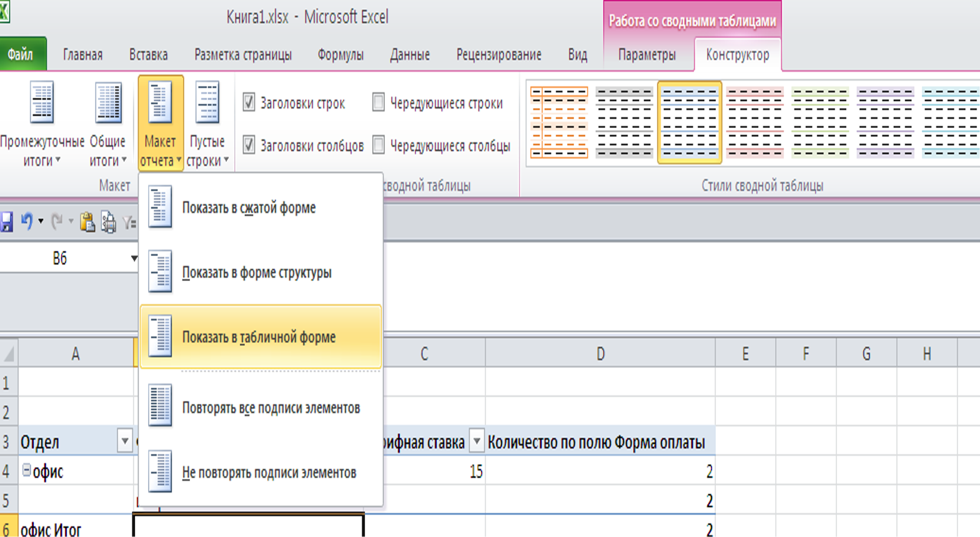This screenshot has width=980, height=537.
Task: Switch to Разметка страницы tab
Action: (243, 55)
